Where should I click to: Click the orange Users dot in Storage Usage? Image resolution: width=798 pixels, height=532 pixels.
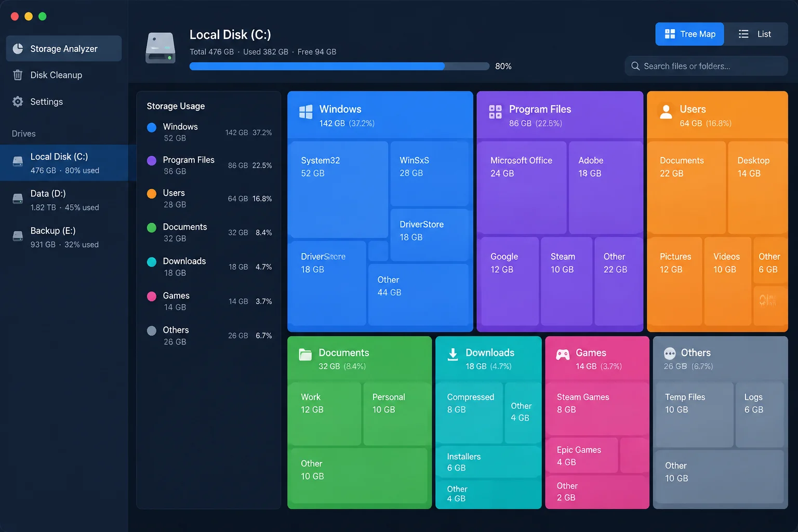click(x=152, y=194)
